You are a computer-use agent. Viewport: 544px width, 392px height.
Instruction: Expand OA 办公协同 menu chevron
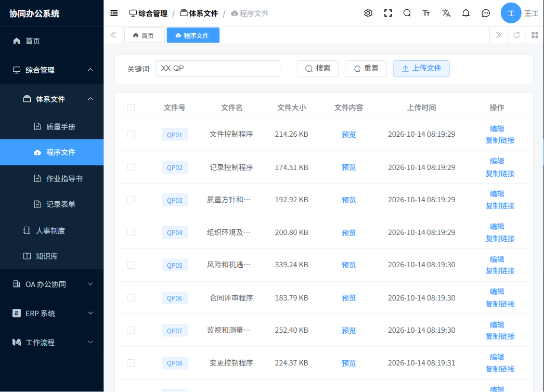(x=90, y=284)
